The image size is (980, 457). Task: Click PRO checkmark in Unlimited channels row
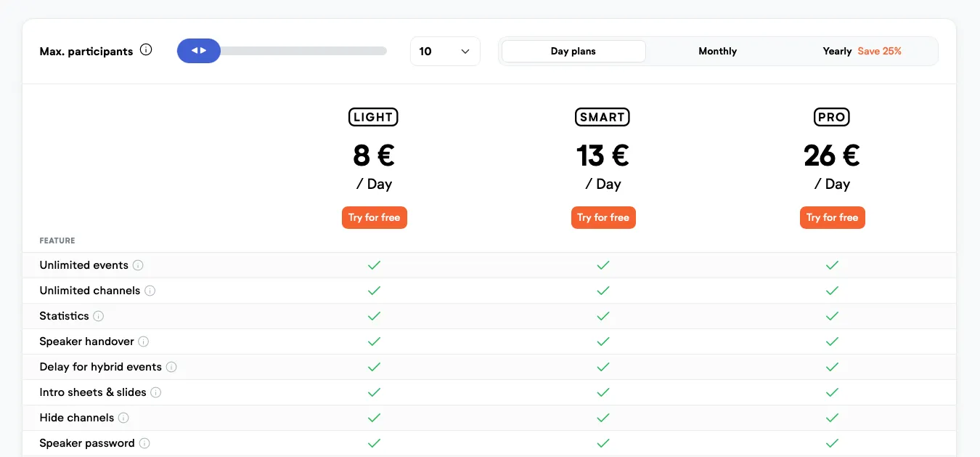(x=832, y=291)
